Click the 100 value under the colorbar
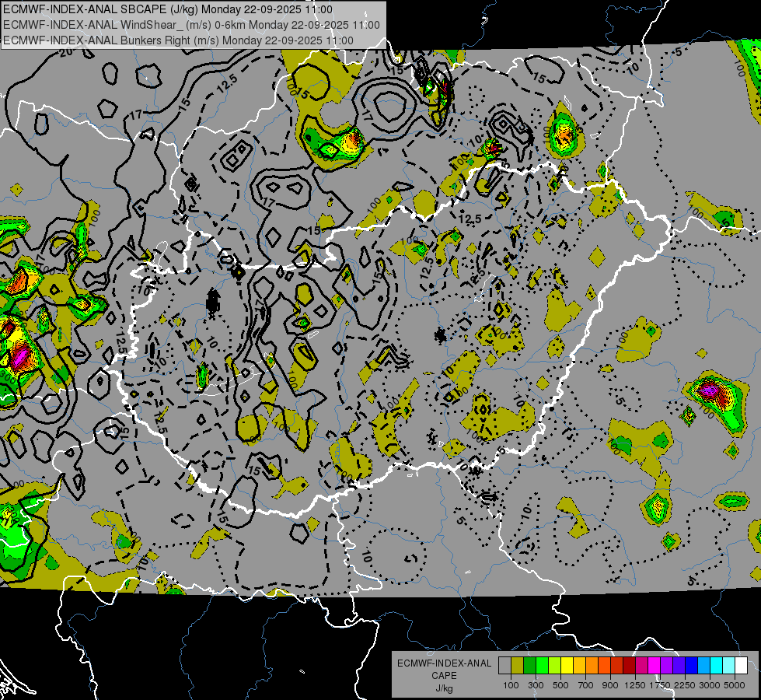Viewport: 761px width, 700px height. point(511,685)
